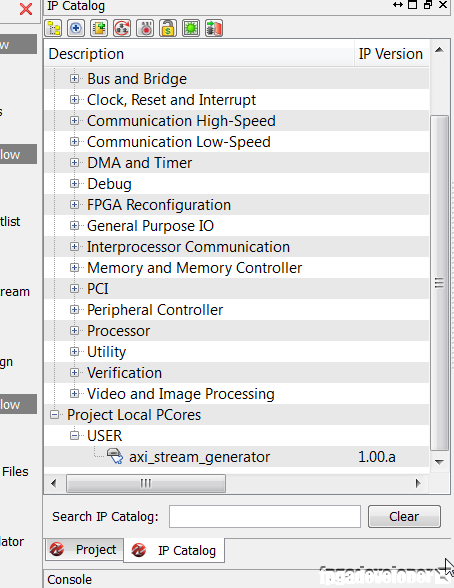Viewport: 454px width, 588px height.
Task: Click the chip with green plus icon
Action: click(x=99, y=28)
